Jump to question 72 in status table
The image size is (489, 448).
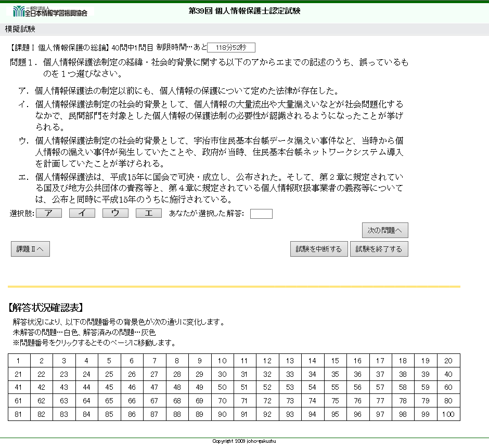pyautogui.click(x=267, y=401)
